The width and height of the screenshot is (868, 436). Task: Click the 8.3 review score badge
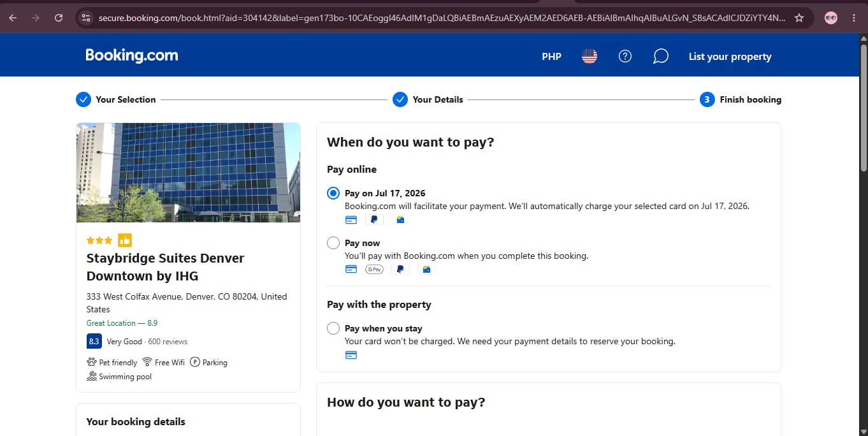pyautogui.click(x=94, y=341)
